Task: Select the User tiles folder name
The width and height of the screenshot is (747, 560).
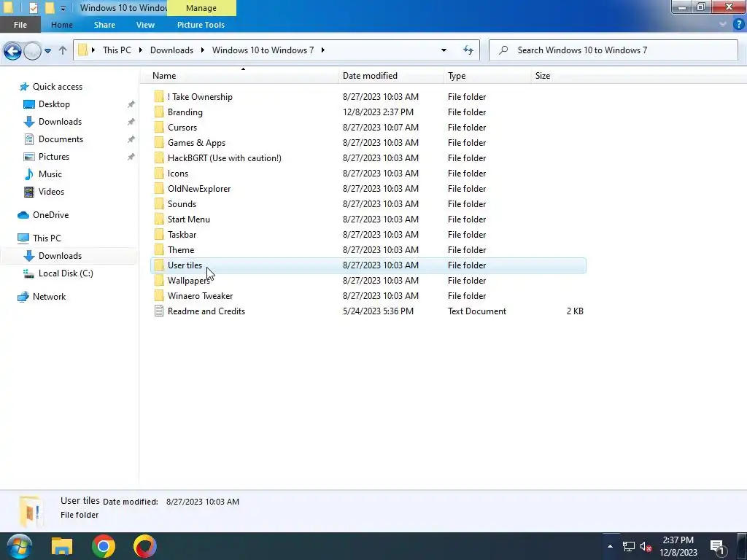Action: tap(185, 265)
